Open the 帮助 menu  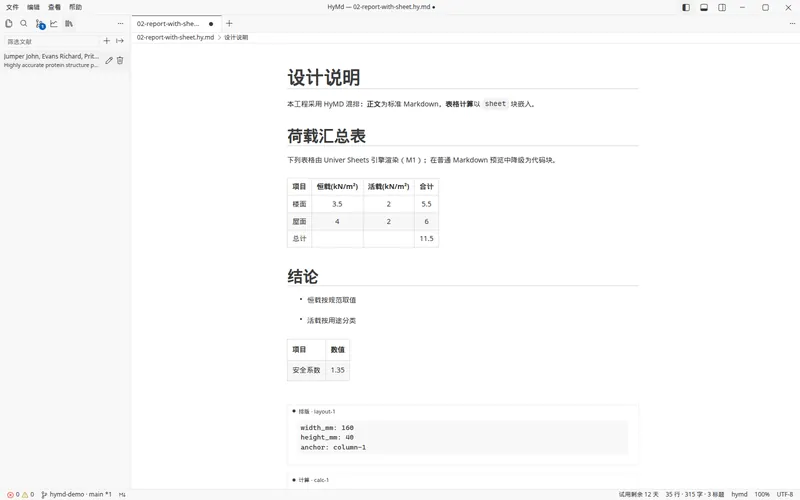(x=76, y=7)
